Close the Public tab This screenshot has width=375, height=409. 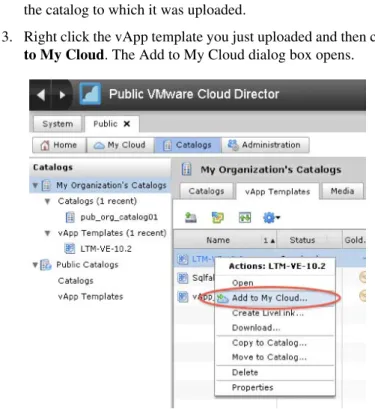[x=127, y=124]
